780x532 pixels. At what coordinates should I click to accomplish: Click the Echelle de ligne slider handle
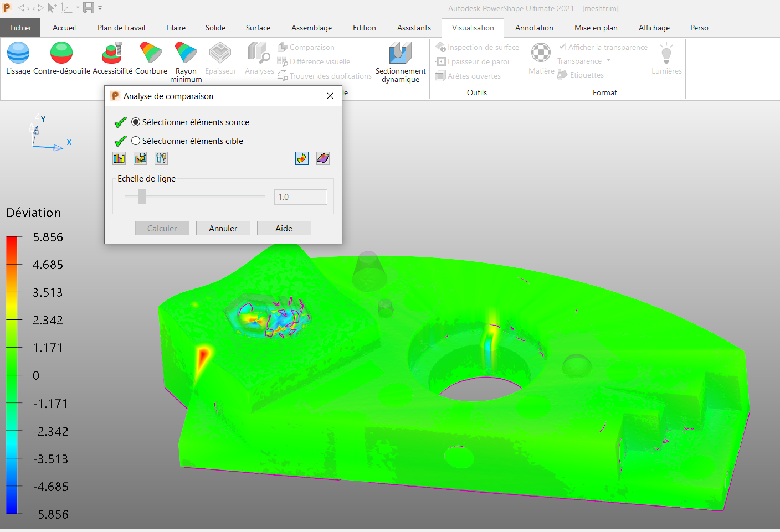point(142,197)
